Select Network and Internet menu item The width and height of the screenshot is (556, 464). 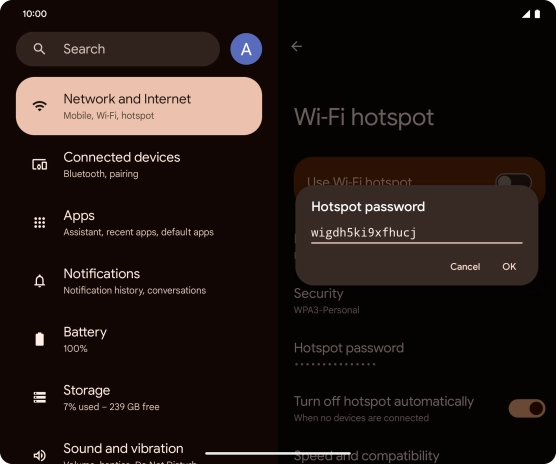[x=139, y=106]
